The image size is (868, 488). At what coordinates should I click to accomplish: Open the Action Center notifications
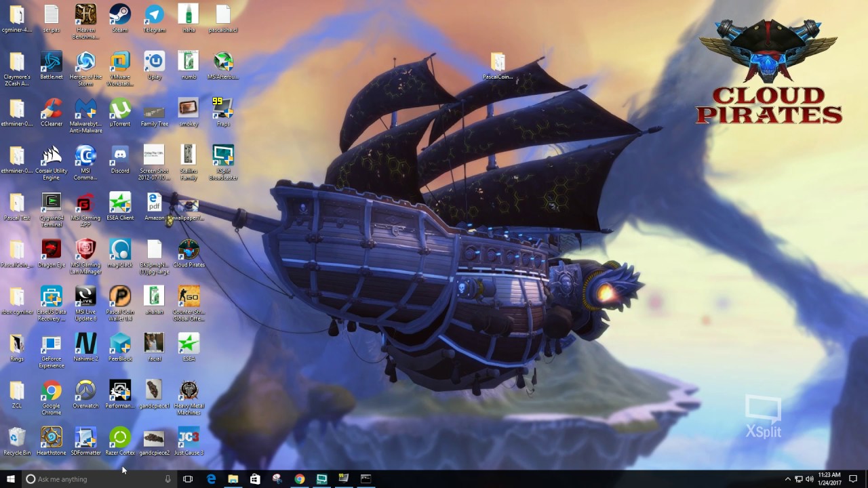coord(853,479)
